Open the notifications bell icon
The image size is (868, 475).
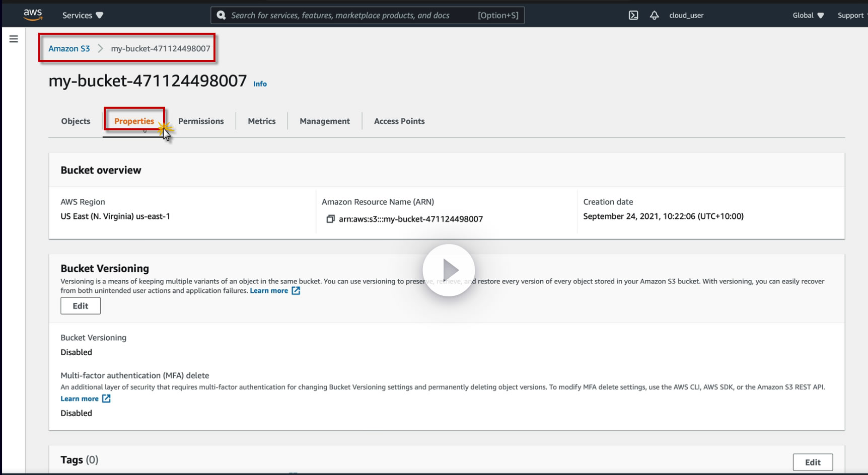654,15
